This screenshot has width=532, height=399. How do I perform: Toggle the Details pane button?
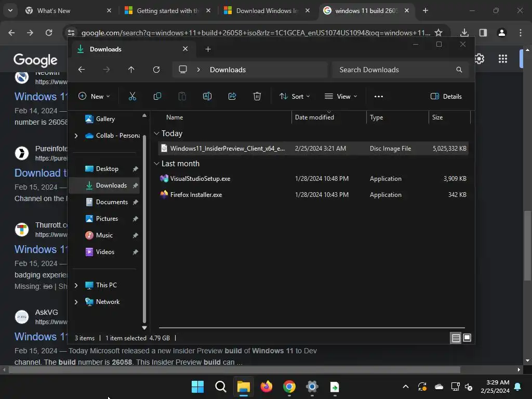pos(446,96)
